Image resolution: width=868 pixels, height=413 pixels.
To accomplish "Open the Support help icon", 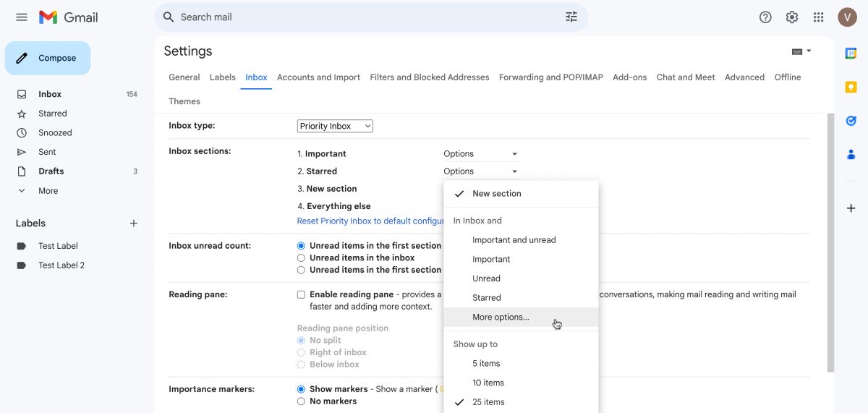I will [x=765, y=17].
